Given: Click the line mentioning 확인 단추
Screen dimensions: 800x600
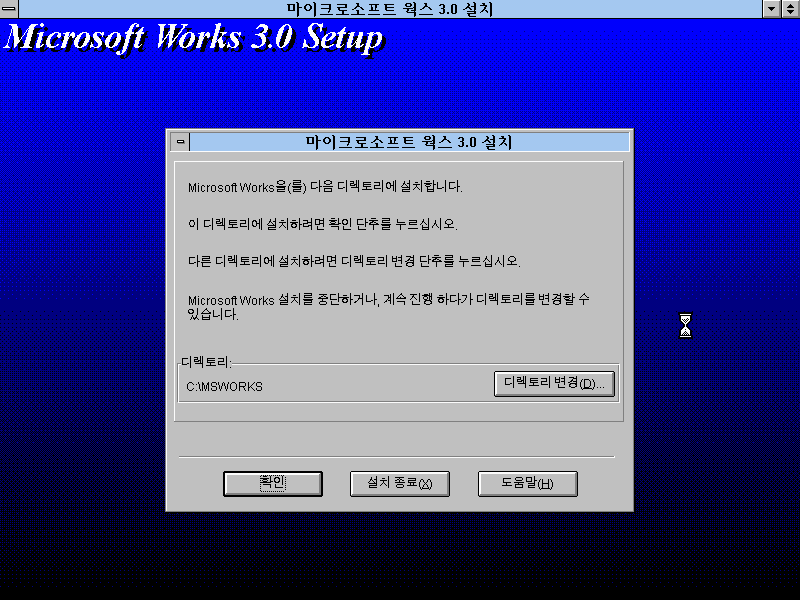Looking at the screenshot, I should pyautogui.click(x=322, y=224).
